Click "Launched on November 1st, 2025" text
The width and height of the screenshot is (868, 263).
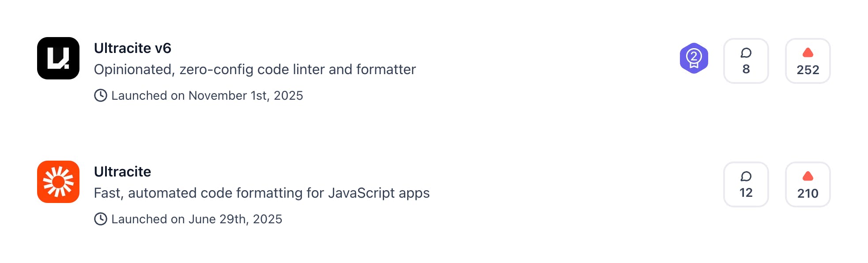coord(207,96)
